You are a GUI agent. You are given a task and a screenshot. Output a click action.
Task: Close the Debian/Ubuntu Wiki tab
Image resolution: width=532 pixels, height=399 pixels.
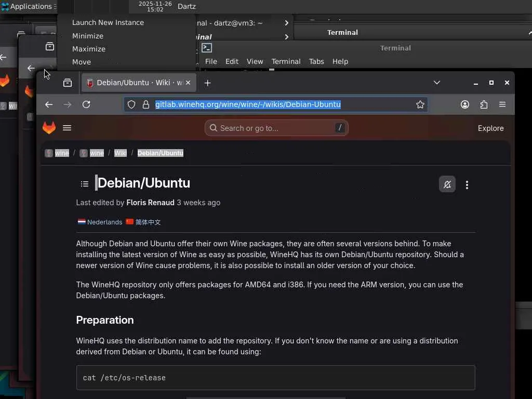pos(188,83)
